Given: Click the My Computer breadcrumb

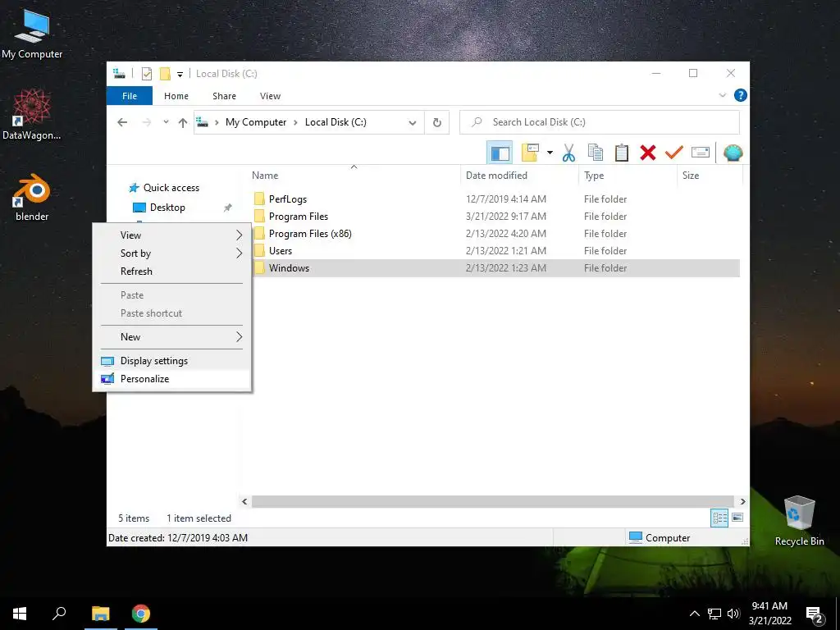Looking at the screenshot, I should (x=256, y=122).
